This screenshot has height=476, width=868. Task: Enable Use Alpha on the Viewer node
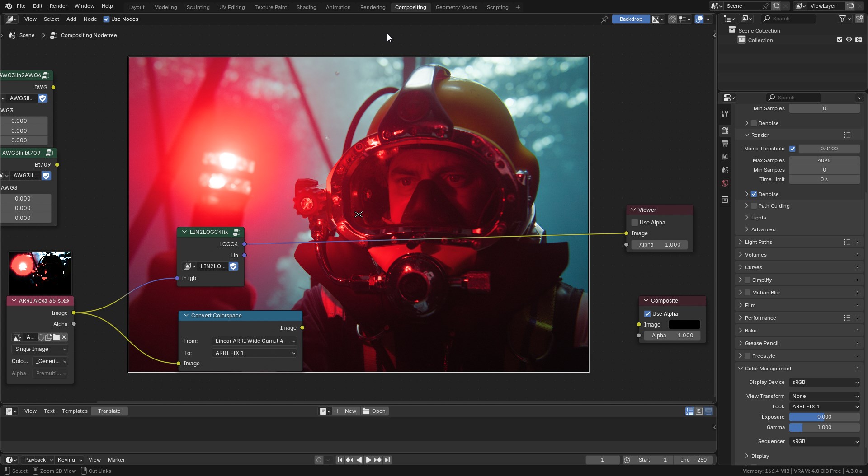pyautogui.click(x=635, y=223)
